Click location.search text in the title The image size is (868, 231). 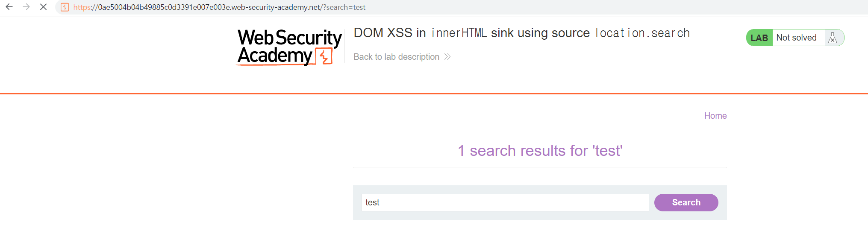642,33
